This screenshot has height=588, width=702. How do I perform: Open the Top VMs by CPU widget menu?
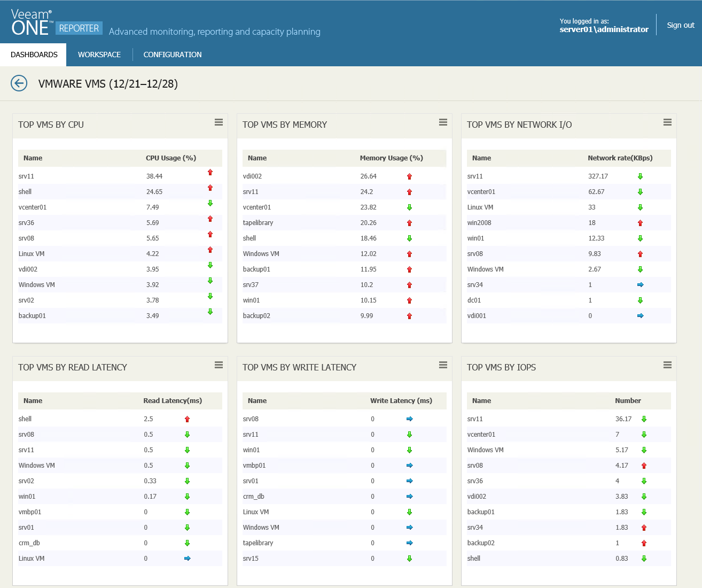tap(219, 122)
